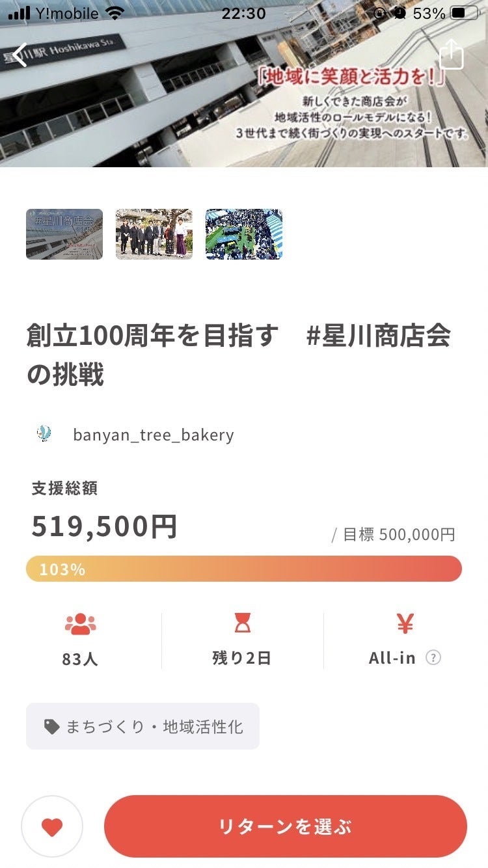This screenshot has height=868, width=488.
Task: Tap the banyan_tree_bakery avatar icon
Action: [x=44, y=434]
